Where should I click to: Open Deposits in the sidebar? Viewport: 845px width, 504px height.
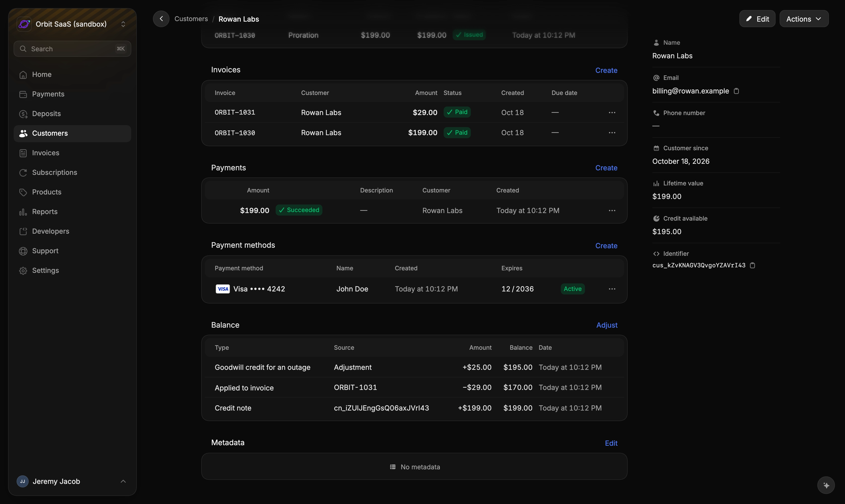(72, 114)
